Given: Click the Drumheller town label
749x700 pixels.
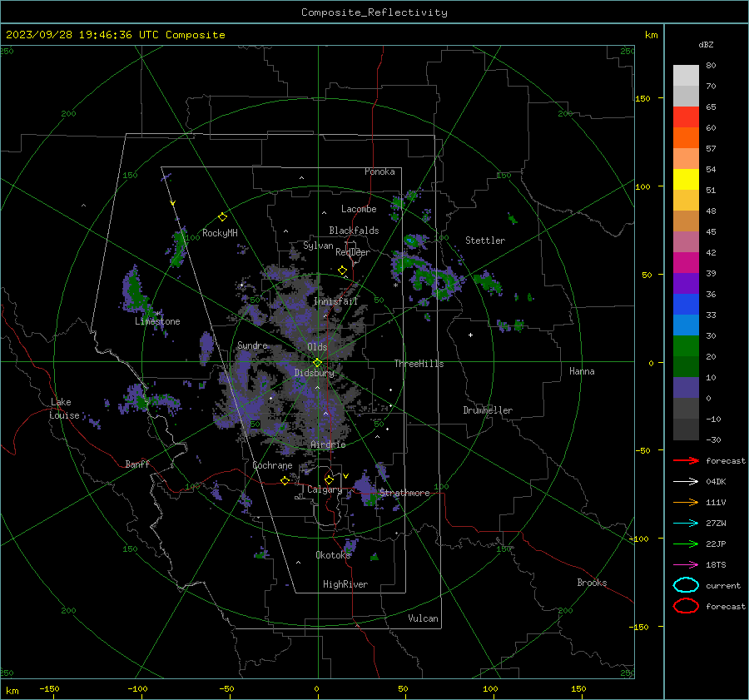Looking at the screenshot, I should (x=487, y=410).
